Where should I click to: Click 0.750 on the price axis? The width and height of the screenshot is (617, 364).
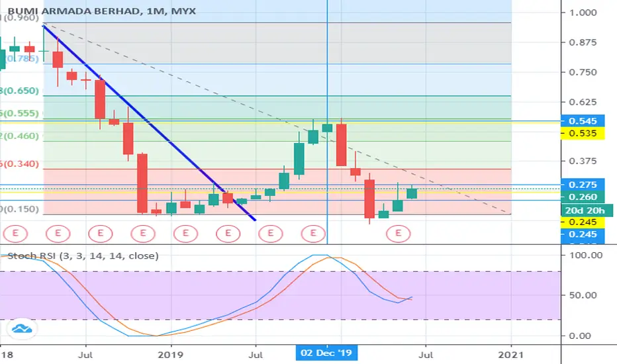click(x=583, y=72)
